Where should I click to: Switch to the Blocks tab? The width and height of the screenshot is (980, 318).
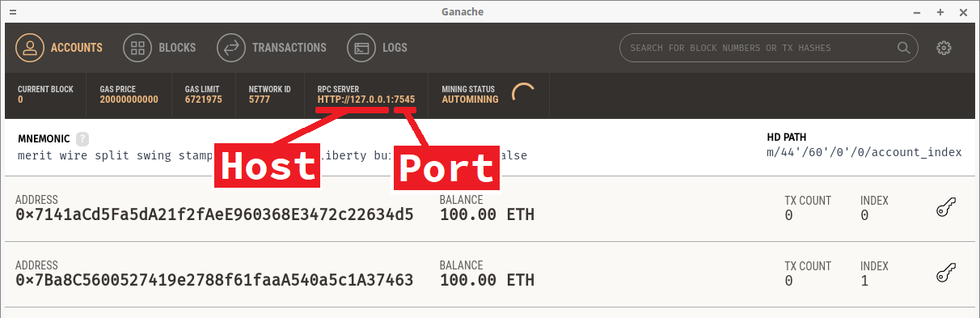coord(159,48)
